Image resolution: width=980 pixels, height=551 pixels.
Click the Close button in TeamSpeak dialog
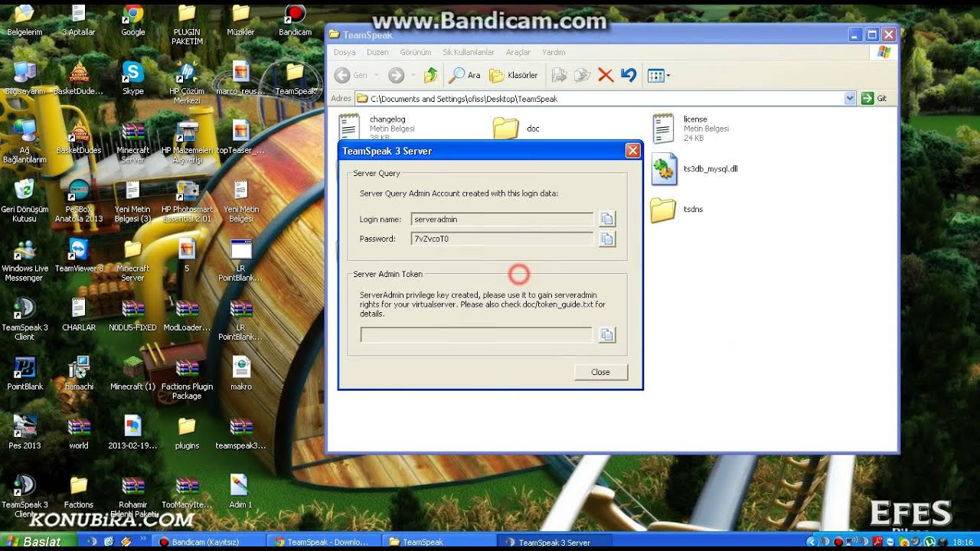pyautogui.click(x=601, y=372)
